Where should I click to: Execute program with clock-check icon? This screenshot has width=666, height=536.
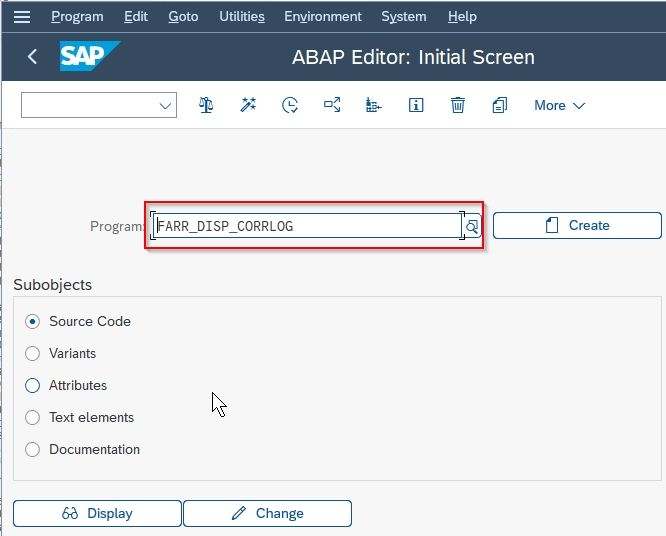pyautogui.click(x=290, y=105)
